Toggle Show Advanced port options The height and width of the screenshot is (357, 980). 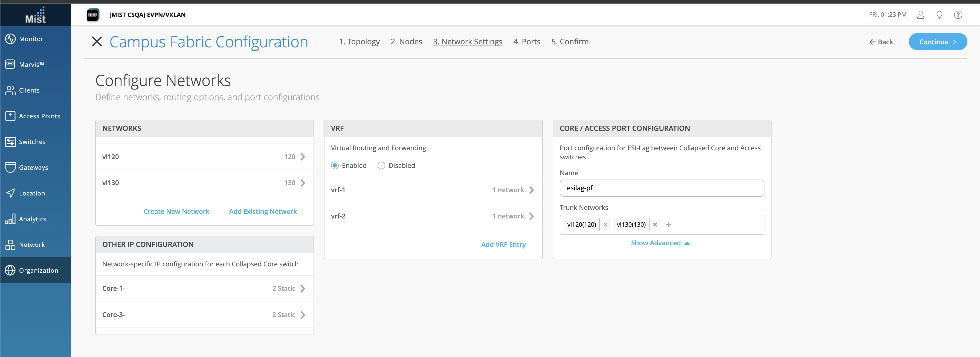tap(660, 243)
